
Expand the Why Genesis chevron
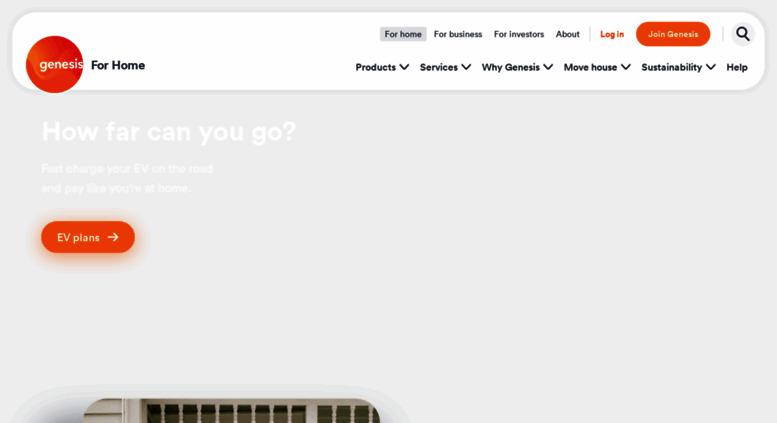point(548,67)
